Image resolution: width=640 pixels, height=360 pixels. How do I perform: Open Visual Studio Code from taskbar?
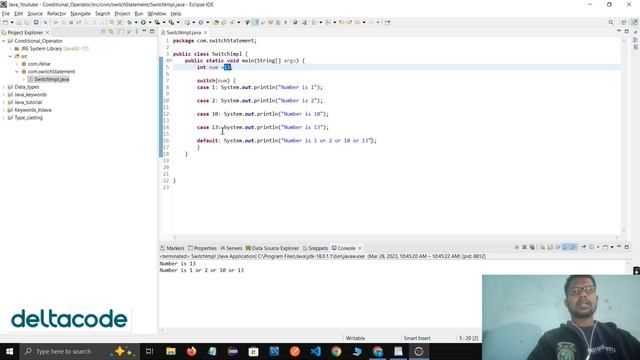click(x=316, y=351)
